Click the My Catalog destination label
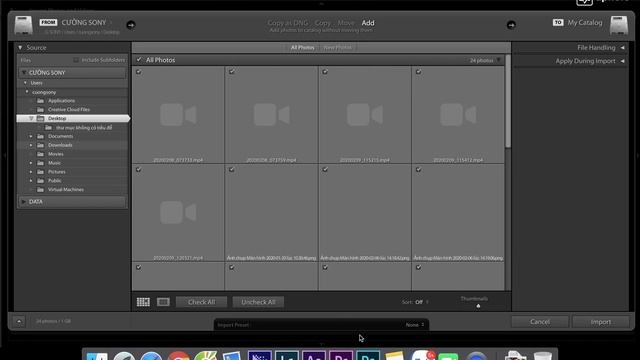 click(584, 22)
